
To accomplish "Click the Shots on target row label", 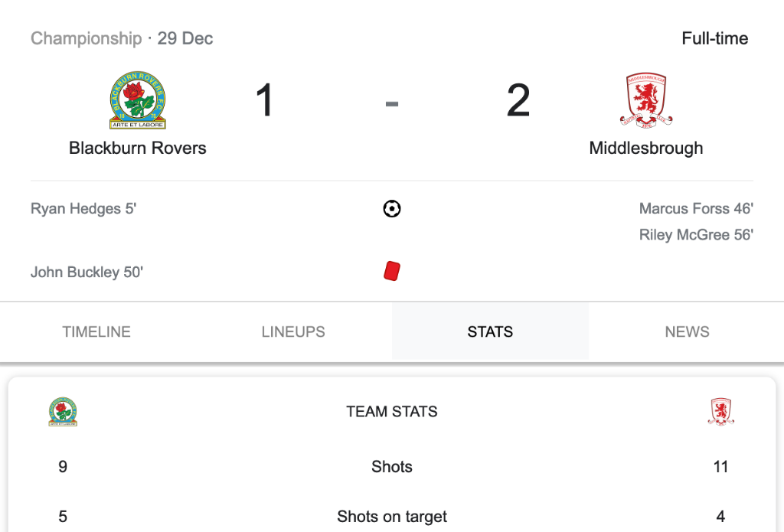I will tap(392, 516).
